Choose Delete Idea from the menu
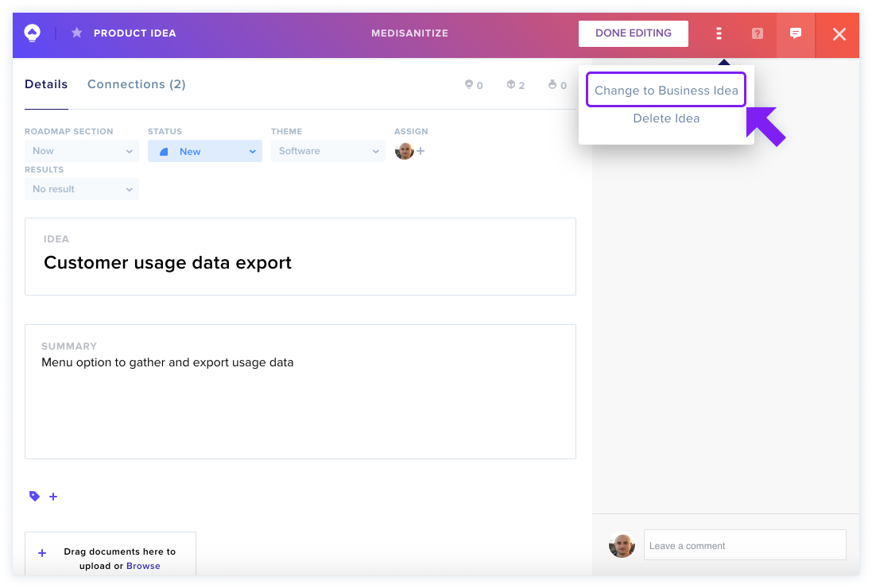The height and width of the screenshot is (588, 872). point(666,118)
